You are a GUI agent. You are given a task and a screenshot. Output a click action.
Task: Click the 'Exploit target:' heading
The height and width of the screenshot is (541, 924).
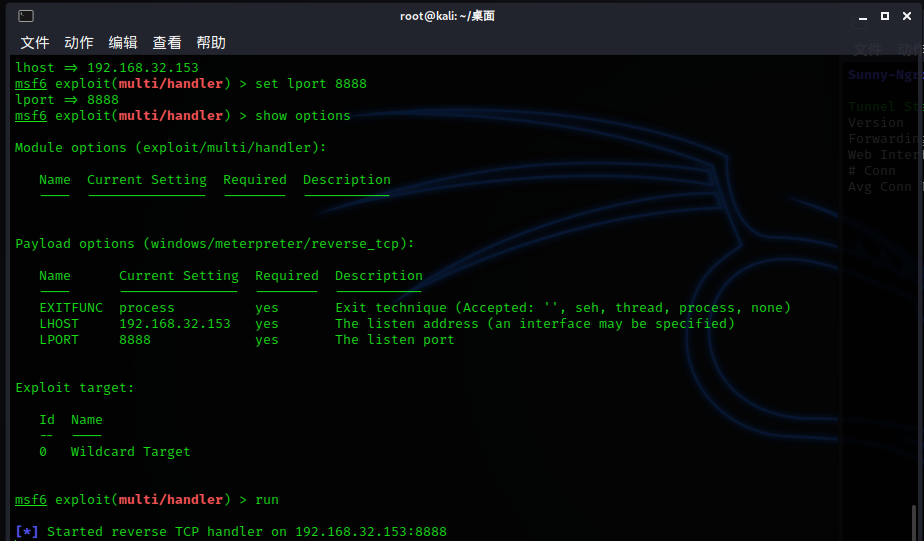tap(74, 388)
